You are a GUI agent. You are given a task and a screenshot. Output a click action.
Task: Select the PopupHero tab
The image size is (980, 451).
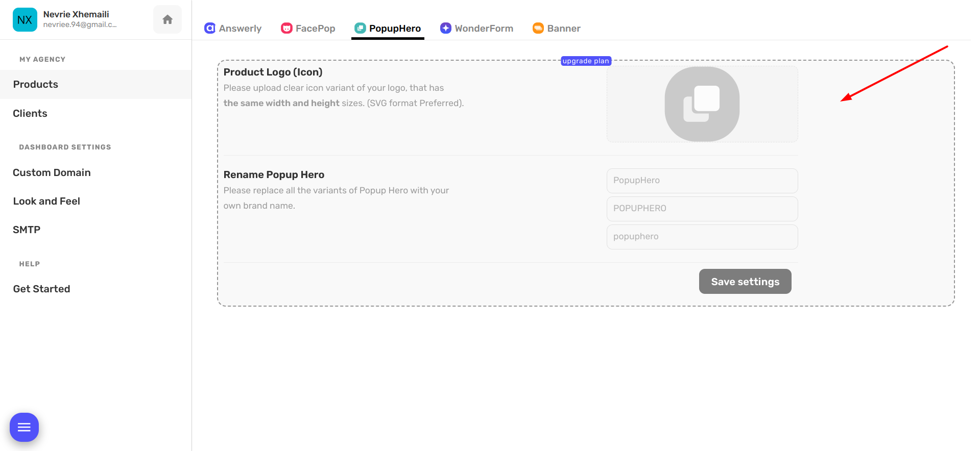pyautogui.click(x=388, y=29)
